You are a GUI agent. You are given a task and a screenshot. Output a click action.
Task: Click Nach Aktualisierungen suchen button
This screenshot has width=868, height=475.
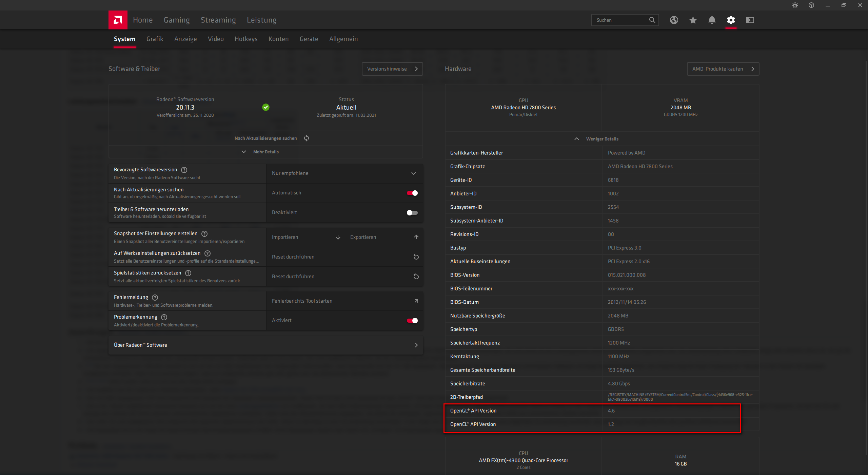point(266,138)
